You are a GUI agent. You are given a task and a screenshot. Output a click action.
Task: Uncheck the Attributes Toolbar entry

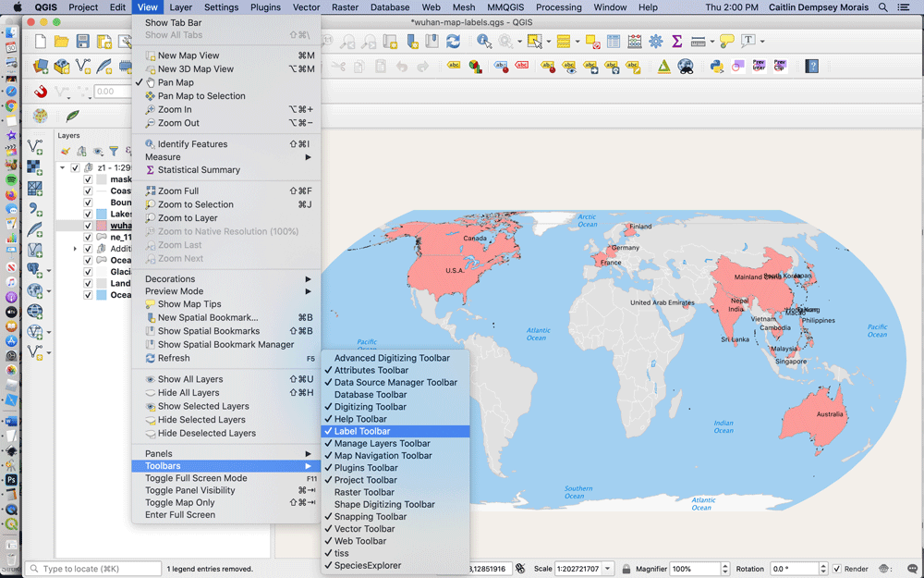[395, 370]
